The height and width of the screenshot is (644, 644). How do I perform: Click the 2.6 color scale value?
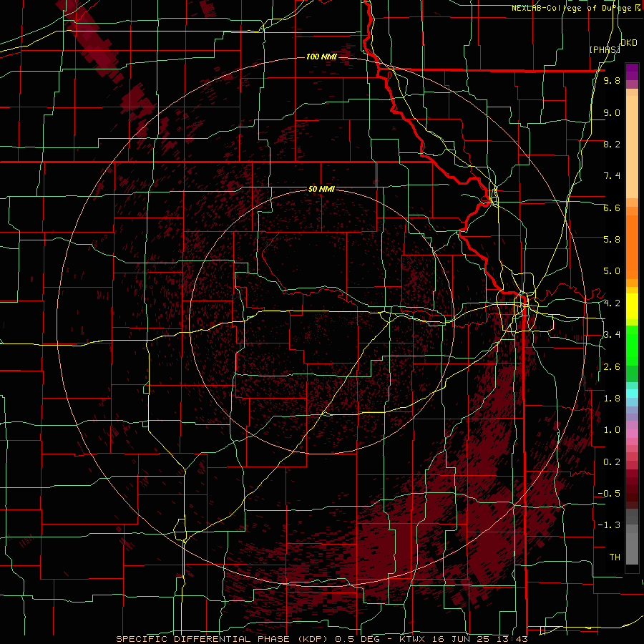point(612,367)
